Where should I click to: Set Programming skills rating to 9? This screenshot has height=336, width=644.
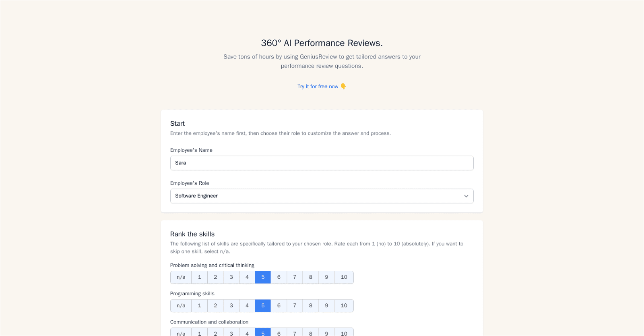(326, 305)
